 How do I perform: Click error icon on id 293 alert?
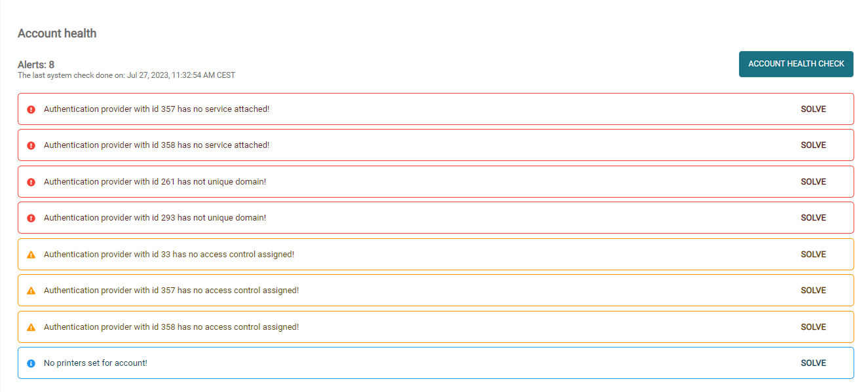pos(31,218)
